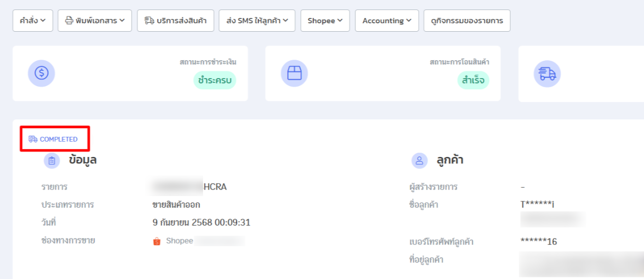This screenshot has height=279, width=644.
Task: Click the clipboard icon beside ข้อมูล
Action: coord(52,161)
